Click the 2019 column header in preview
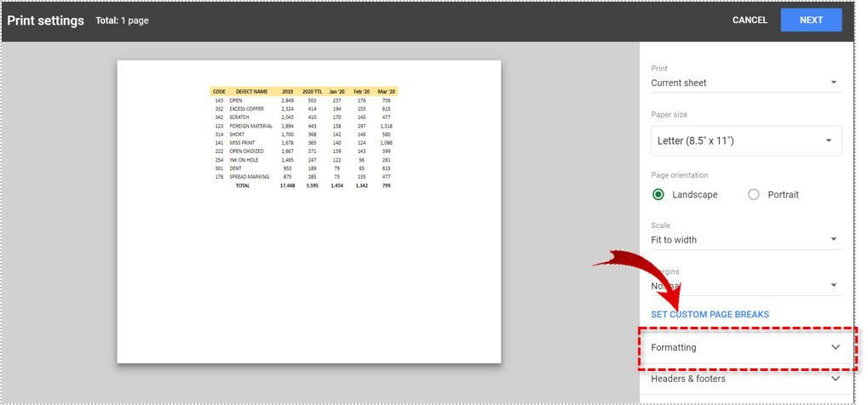This screenshot has height=405, width=868. click(287, 91)
